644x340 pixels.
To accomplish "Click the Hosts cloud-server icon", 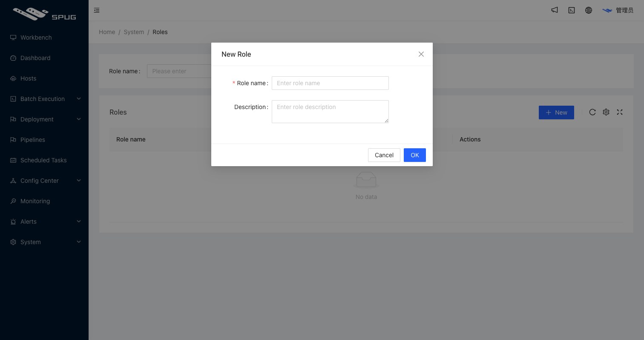I will [13, 78].
